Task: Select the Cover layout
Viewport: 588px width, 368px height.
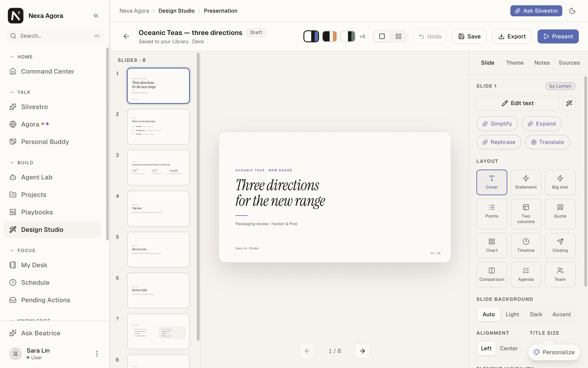Action: (492, 182)
